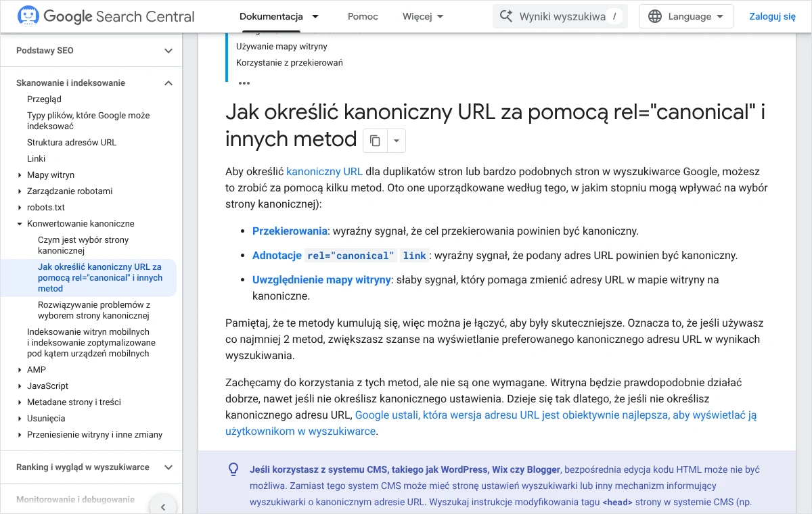
Task: Open Czym jest wybór strony kanonicznej
Action: click(83, 246)
